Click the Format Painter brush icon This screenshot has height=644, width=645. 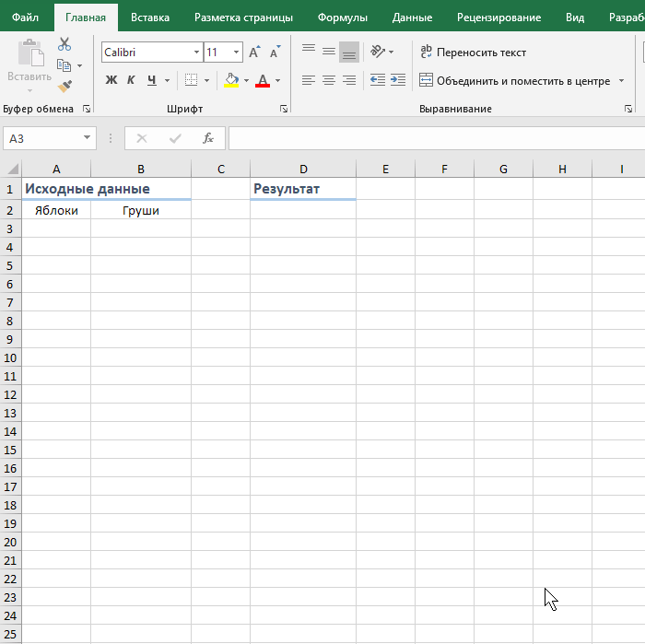click(64, 87)
